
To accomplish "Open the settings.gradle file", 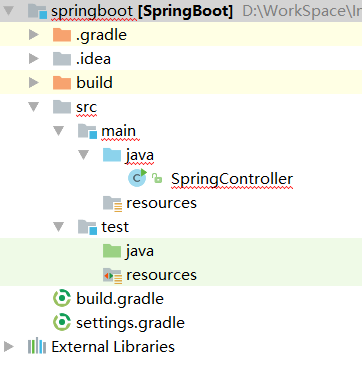I will click(x=130, y=323).
